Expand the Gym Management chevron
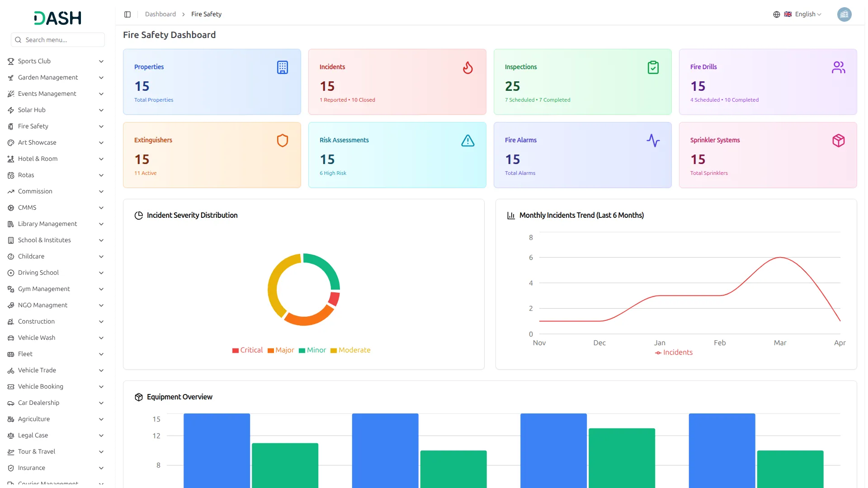The height and width of the screenshot is (488, 868). pos(101,289)
